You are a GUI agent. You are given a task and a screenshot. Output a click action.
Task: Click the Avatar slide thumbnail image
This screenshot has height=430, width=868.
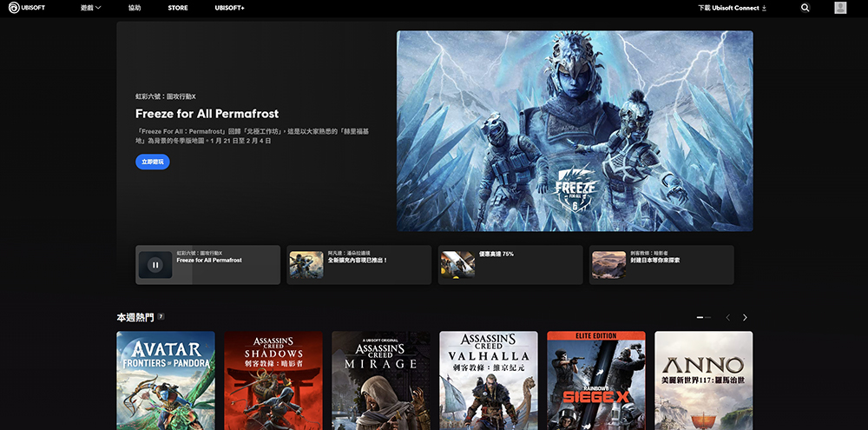(306, 265)
